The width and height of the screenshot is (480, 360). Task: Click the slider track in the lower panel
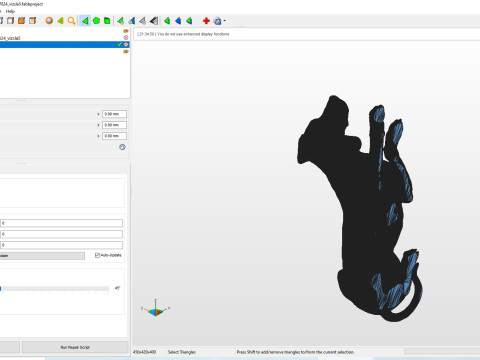click(55, 289)
